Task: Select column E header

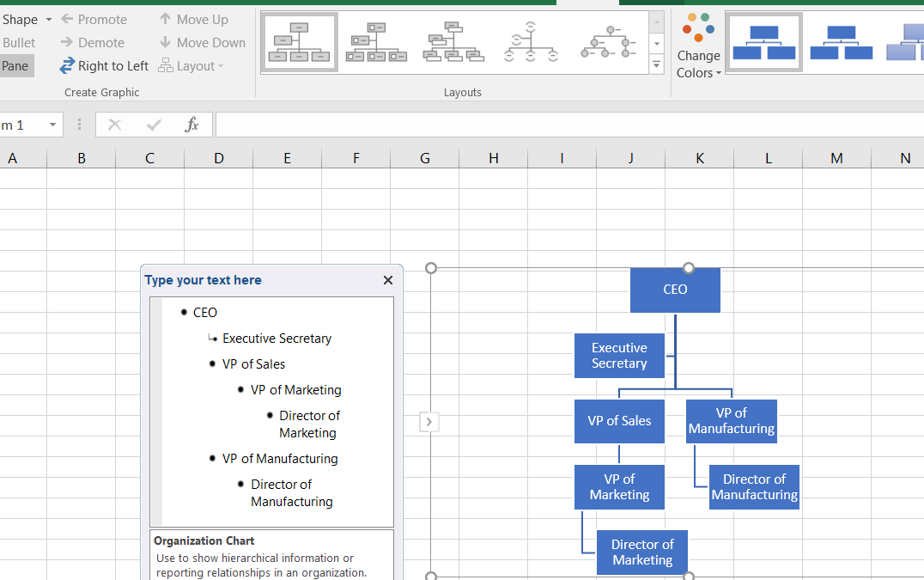Action: click(x=287, y=158)
